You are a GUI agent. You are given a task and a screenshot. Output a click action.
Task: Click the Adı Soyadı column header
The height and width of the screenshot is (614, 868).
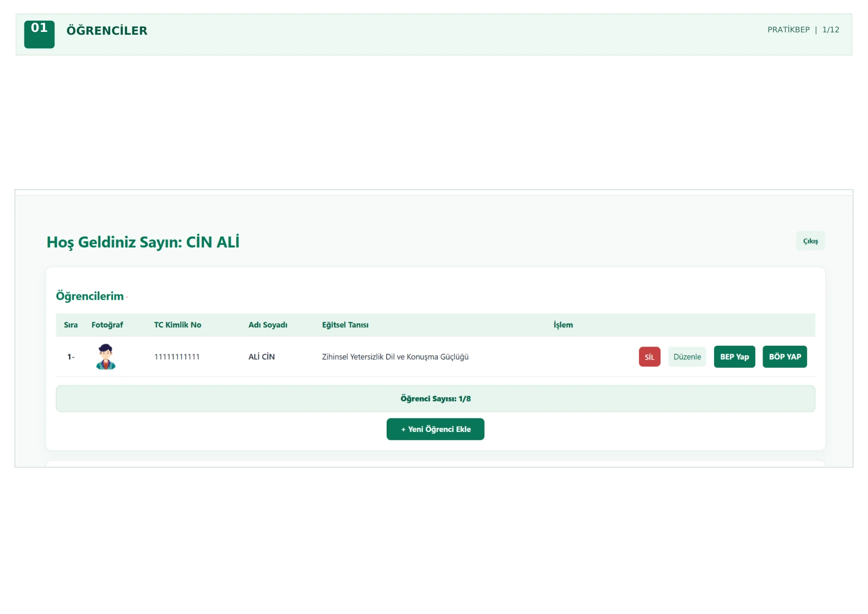click(267, 325)
